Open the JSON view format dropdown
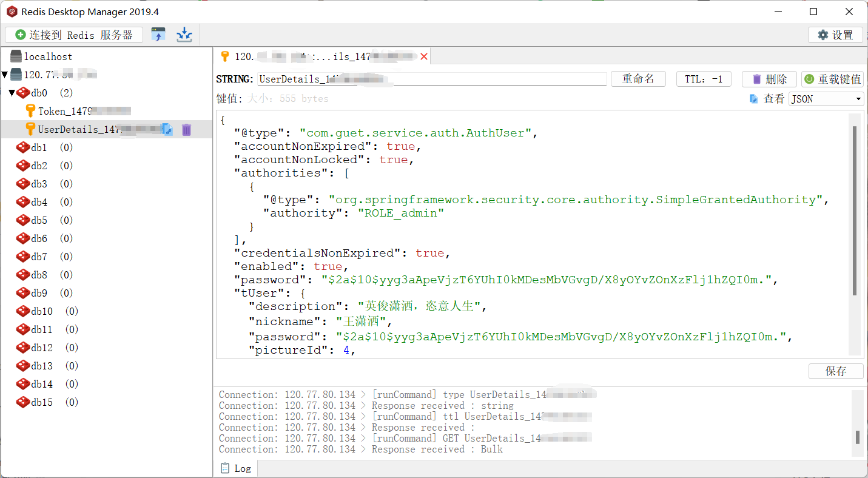 (826, 99)
